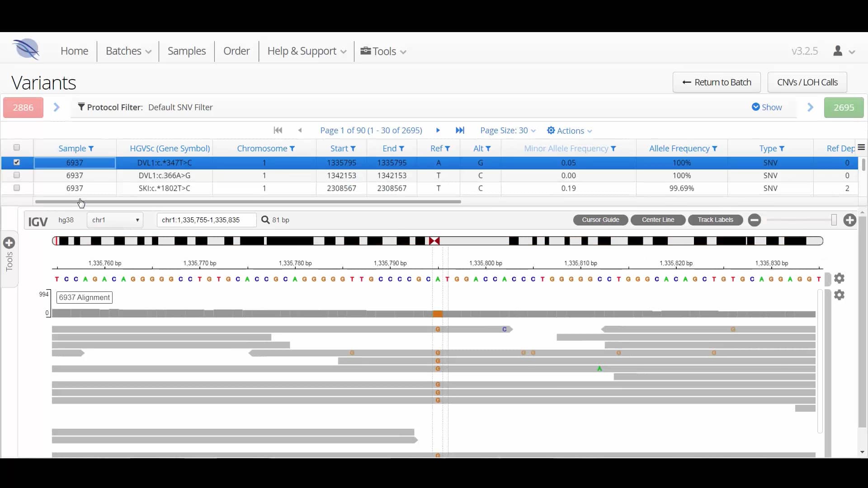Add a new track via the left plus icon

click(x=10, y=243)
